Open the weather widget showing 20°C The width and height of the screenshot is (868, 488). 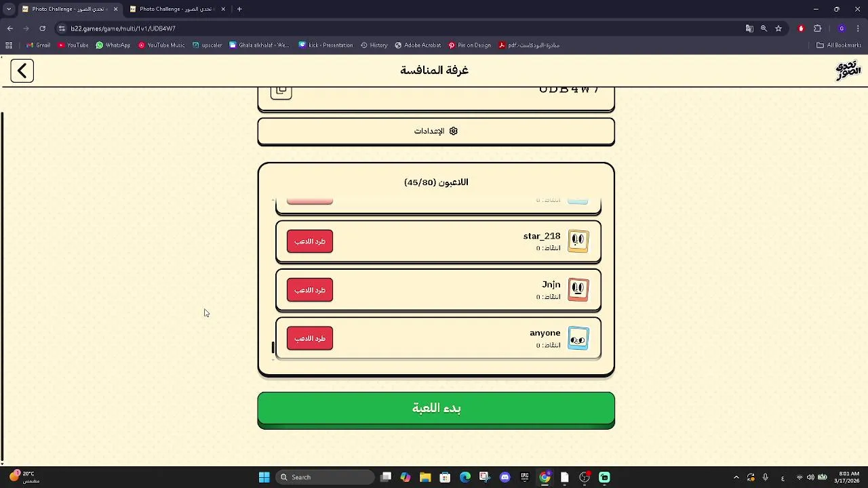pyautogui.click(x=24, y=477)
